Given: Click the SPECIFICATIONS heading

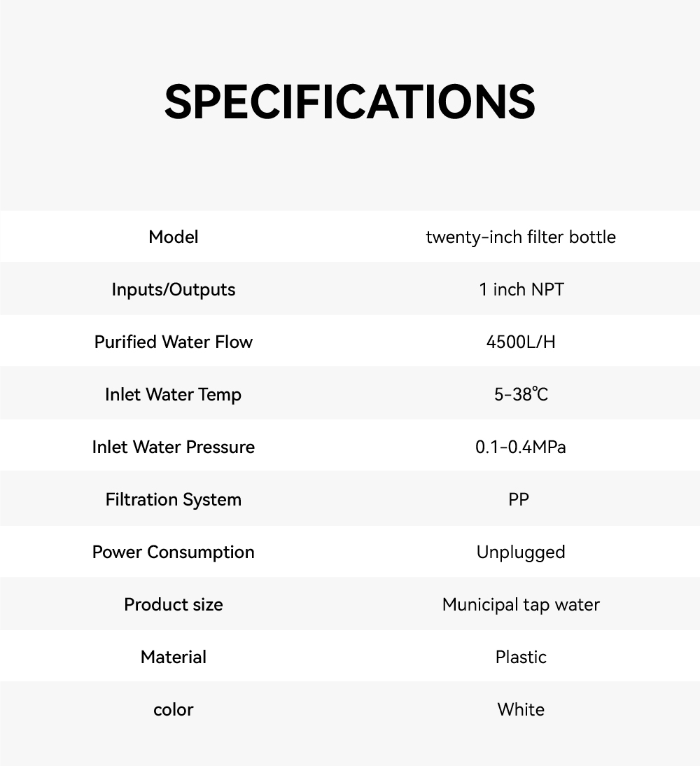Looking at the screenshot, I should [x=350, y=102].
